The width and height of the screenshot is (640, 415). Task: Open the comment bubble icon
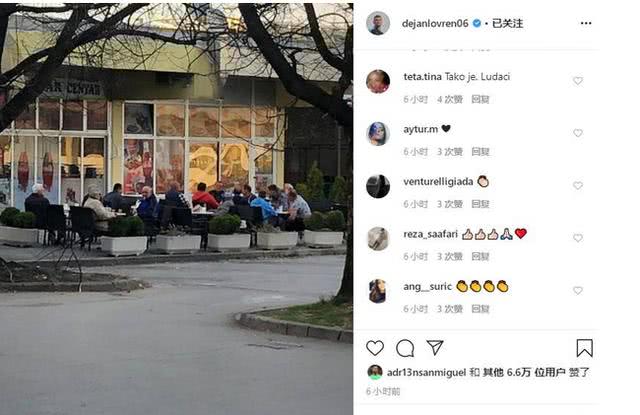coord(405,348)
